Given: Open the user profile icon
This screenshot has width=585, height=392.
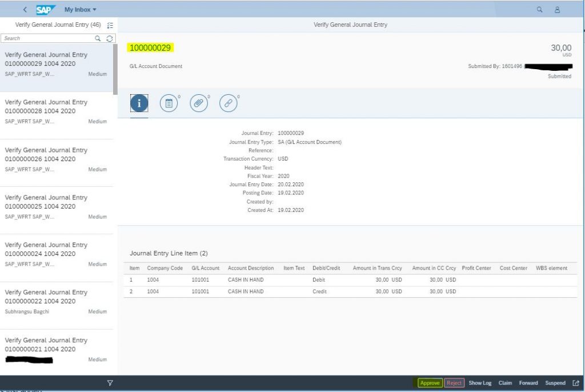Looking at the screenshot, I should pyautogui.click(x=557, y=10).
